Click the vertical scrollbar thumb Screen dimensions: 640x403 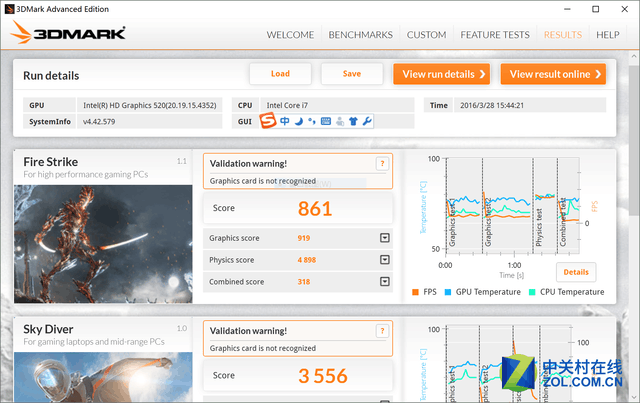[x=634, y=141]
